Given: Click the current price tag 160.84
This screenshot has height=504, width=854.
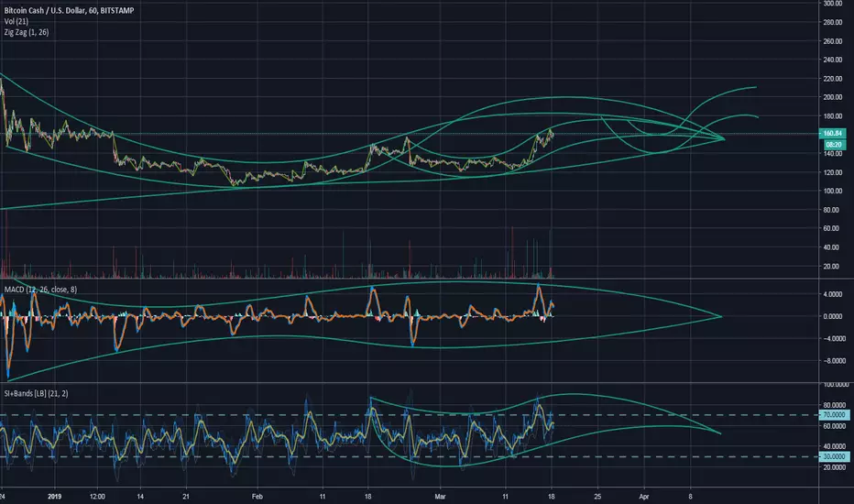Looking at the screenshot, I should coord(833,133).
